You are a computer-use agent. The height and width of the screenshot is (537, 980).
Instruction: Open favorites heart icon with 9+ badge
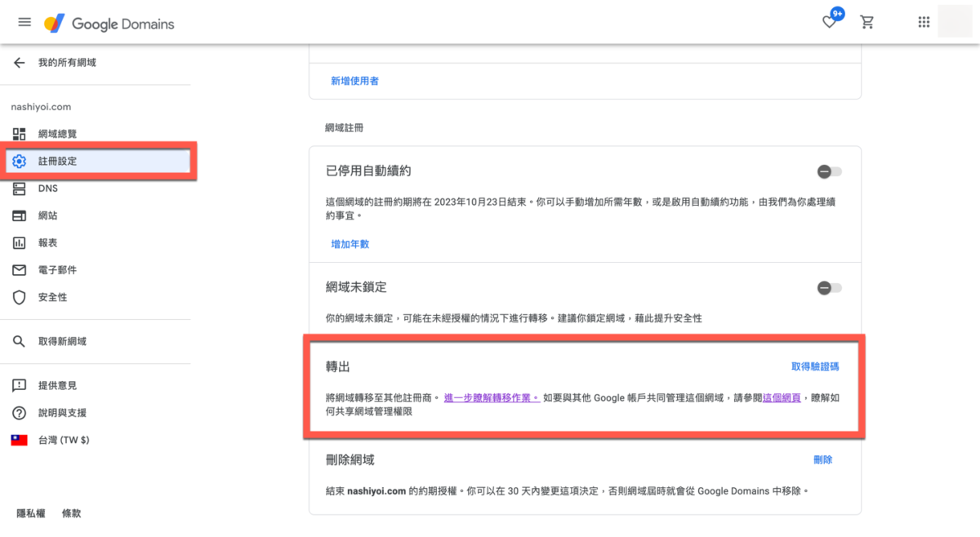pyautogui.click(x=830, y=22)
